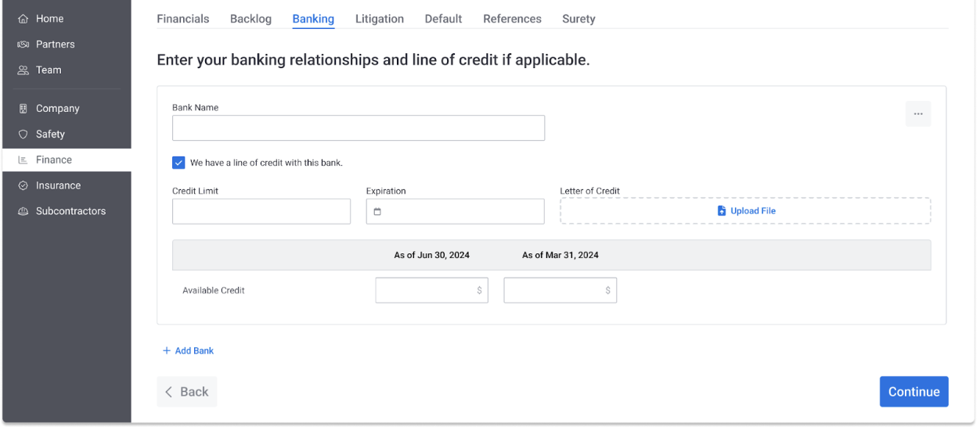Screen dimensions: 980x427
Task: Click the Team people icon
Action: [23, 70]
